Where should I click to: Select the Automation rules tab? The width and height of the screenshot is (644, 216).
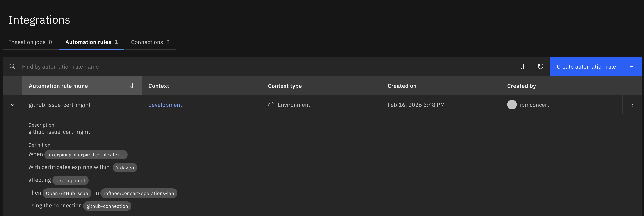coord(91,42)
